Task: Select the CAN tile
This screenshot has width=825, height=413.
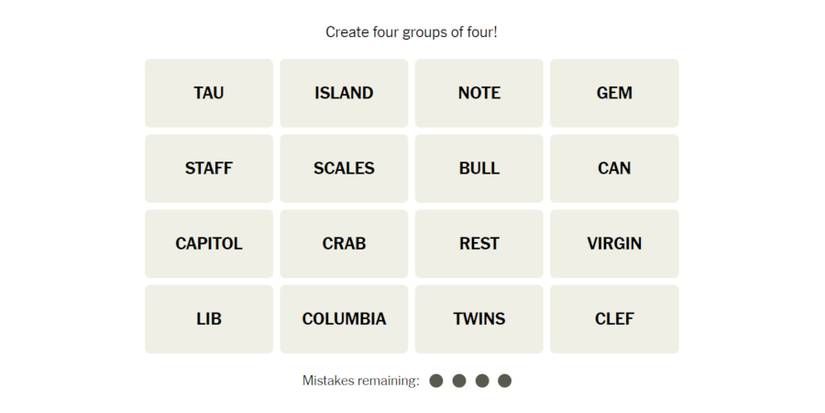Action: (x=614, y=168)
